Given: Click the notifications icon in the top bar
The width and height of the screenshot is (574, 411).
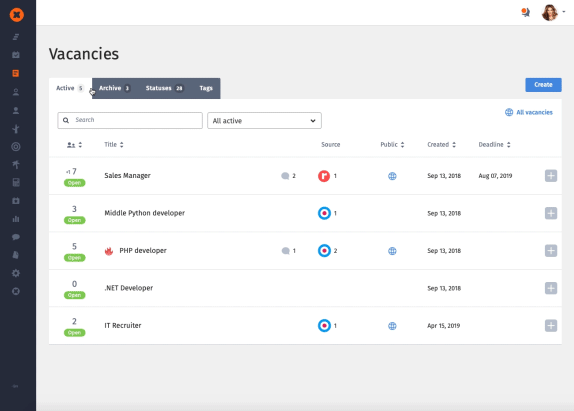Looking at the screenshot, I should 525,12.
